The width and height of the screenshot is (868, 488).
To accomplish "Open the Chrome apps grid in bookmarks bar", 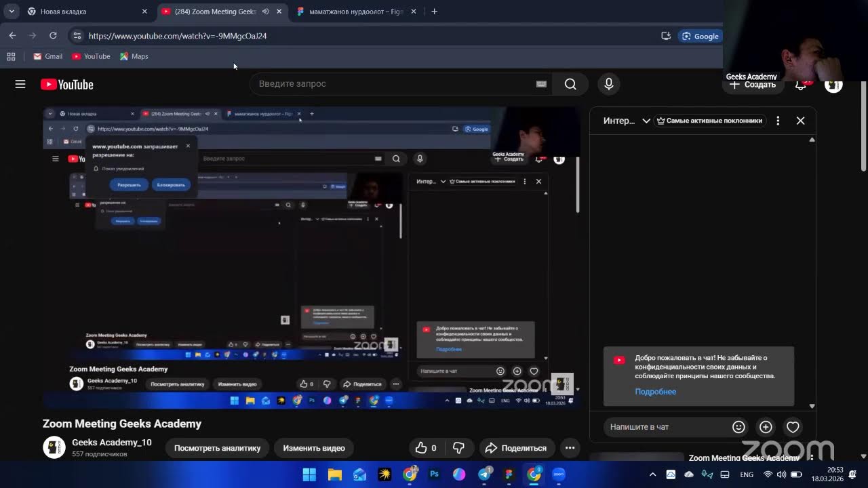I will (x=11, y=56).
